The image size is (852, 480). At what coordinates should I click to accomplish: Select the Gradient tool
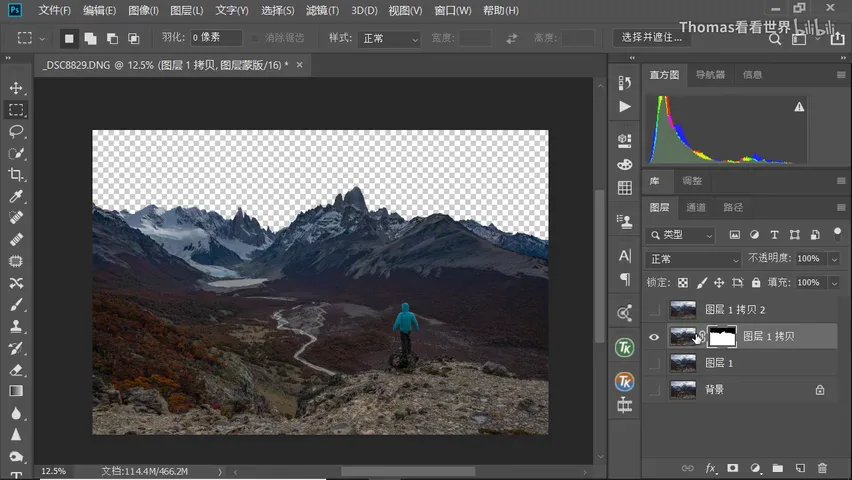(x=16, y=391)
